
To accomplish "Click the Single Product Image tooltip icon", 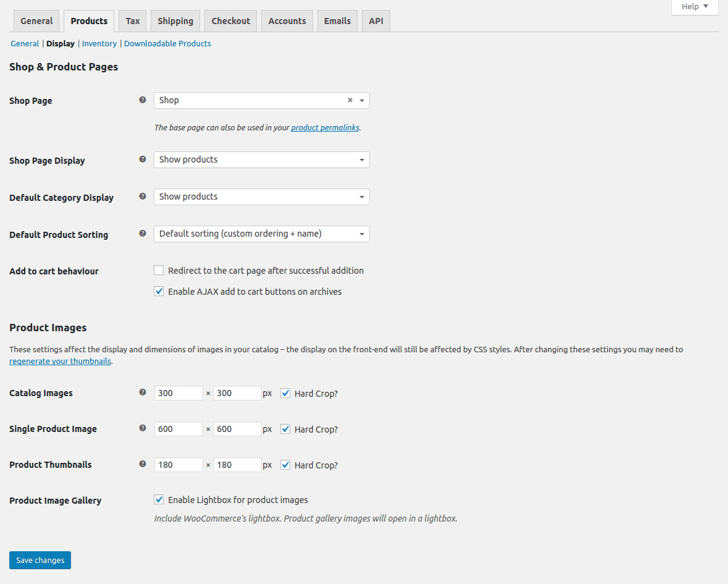I will [x=143, y=428].
